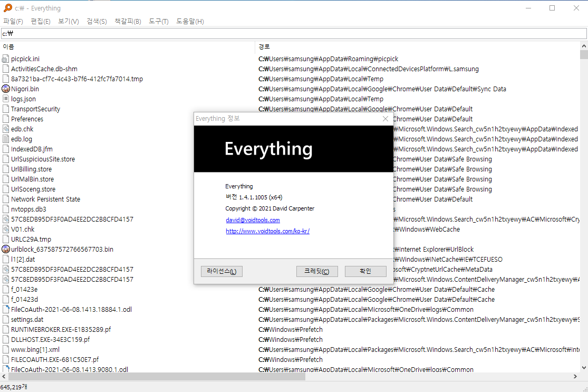Close the Everything 정보 dialog
The image size is (588, 392).
click(385, 119)
